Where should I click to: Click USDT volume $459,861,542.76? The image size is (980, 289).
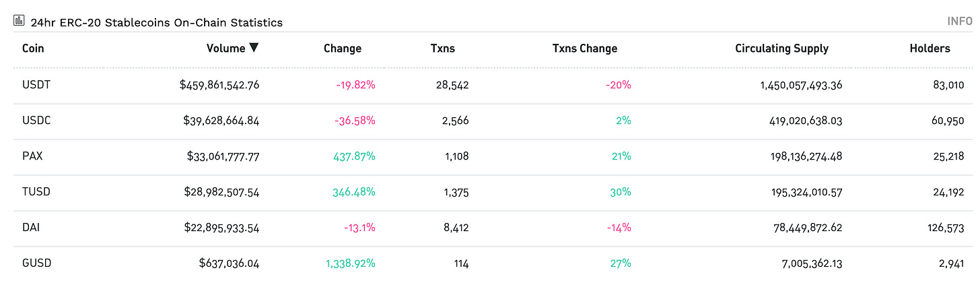[219, 85]
